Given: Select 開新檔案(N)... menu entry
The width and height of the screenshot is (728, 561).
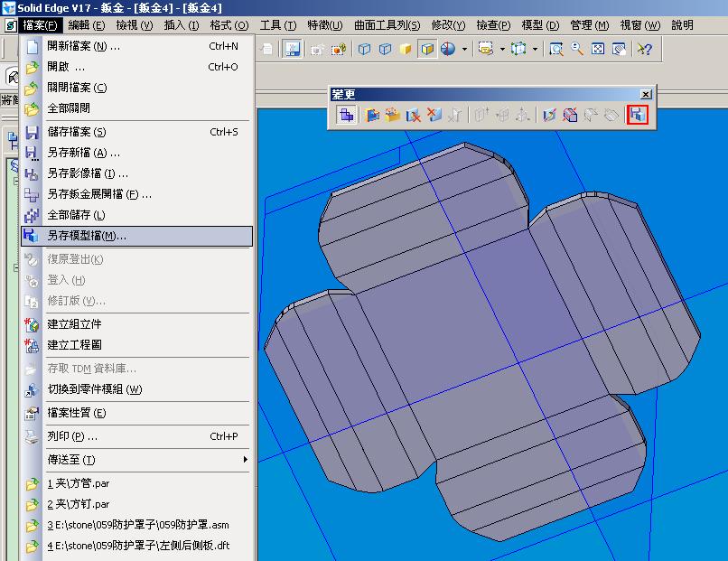Looking at the screenshot, I should point(137,46).
